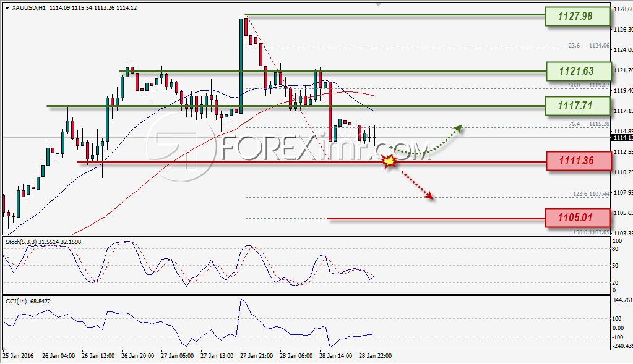Select Fibonacci level label 150.0 1103.05
The height and width of the screenshot is (364, 633).
[591, 232]
